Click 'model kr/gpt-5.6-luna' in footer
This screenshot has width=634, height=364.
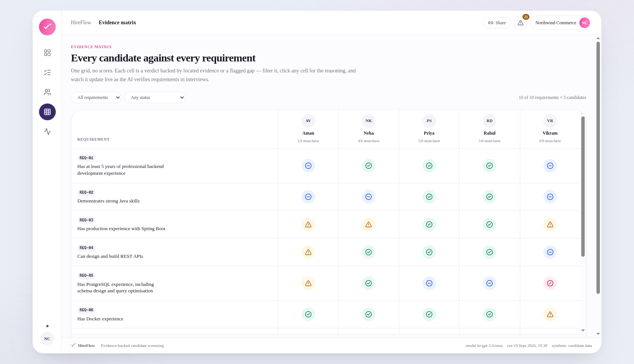484,345
